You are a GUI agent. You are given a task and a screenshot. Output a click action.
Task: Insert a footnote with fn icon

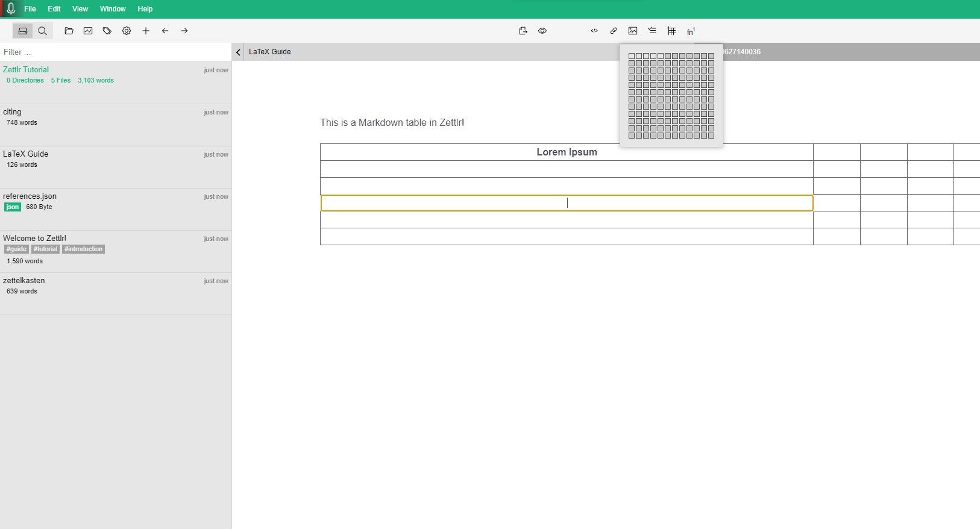pyautogui.click(x=691, y=31)
